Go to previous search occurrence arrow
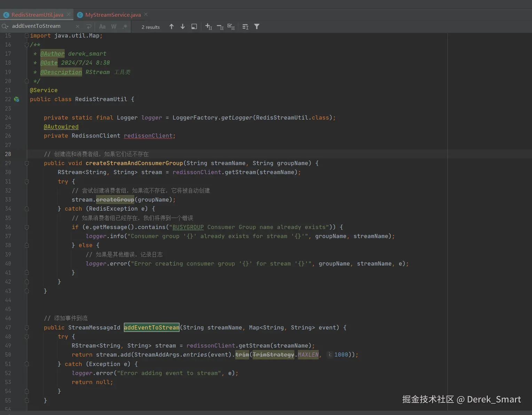This screenshot has width=532, height=415. click(172, 27)
